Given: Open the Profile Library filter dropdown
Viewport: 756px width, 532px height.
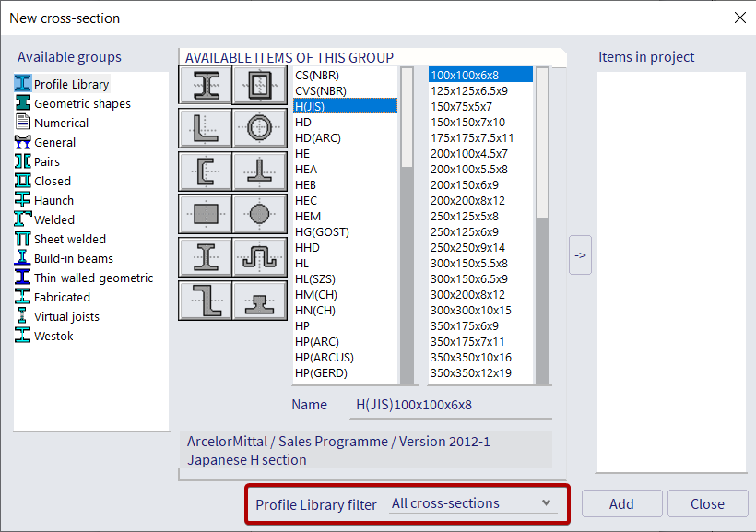Looking at the screenshot, I should (473, 503).
